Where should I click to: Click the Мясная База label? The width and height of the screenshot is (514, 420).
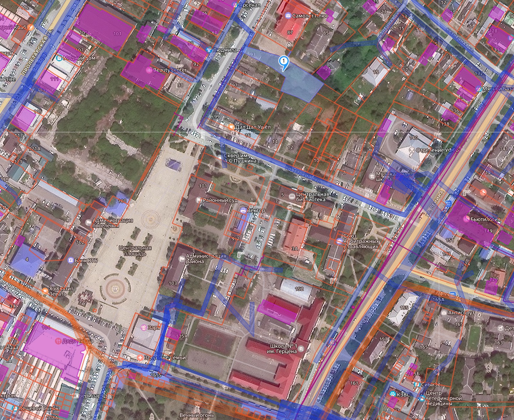[x=498, y=89]
